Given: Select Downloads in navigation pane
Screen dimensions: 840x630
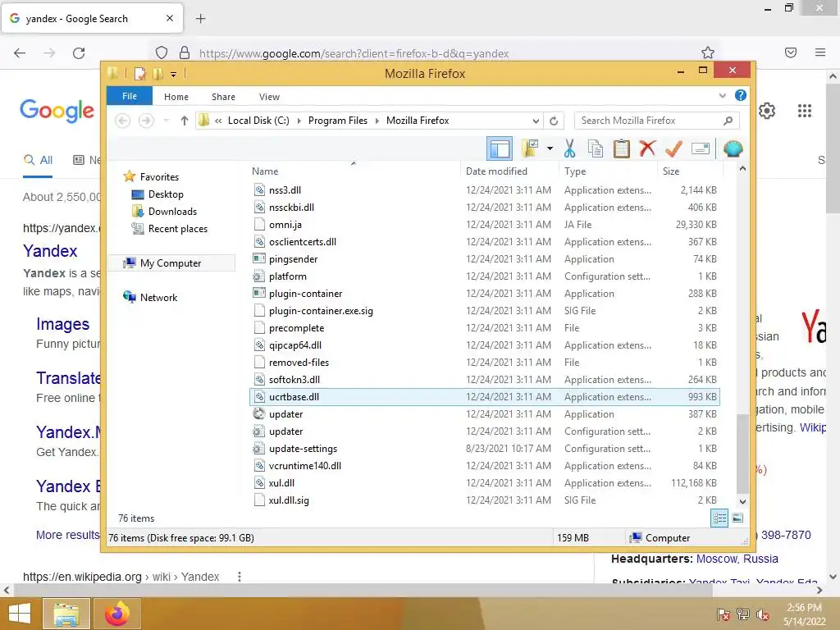Looking at the screenshot, I should coord(172,211).
